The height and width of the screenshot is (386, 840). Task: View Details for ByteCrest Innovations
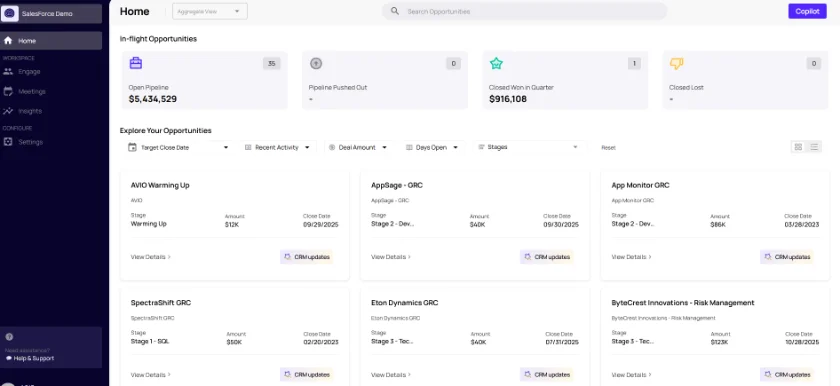pyautogui.click(x=632, y=375)
